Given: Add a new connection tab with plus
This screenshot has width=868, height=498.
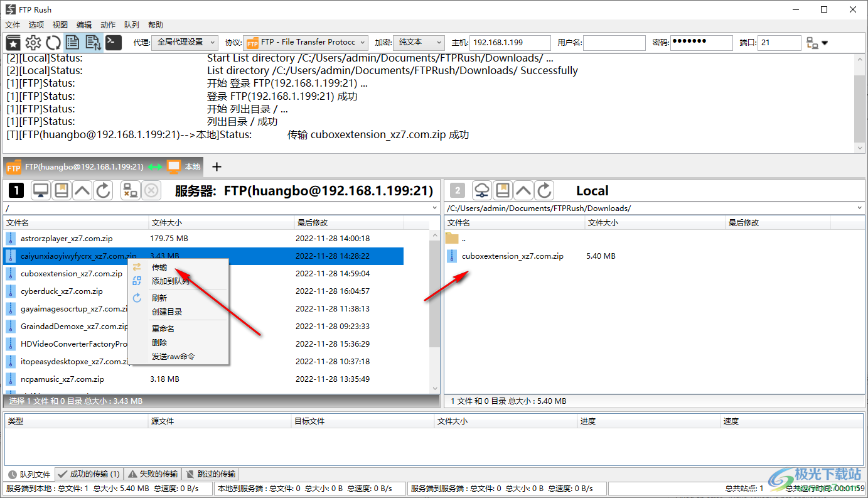Looking at the screenshot, I should pyautogui.click(x=217, y=166).
